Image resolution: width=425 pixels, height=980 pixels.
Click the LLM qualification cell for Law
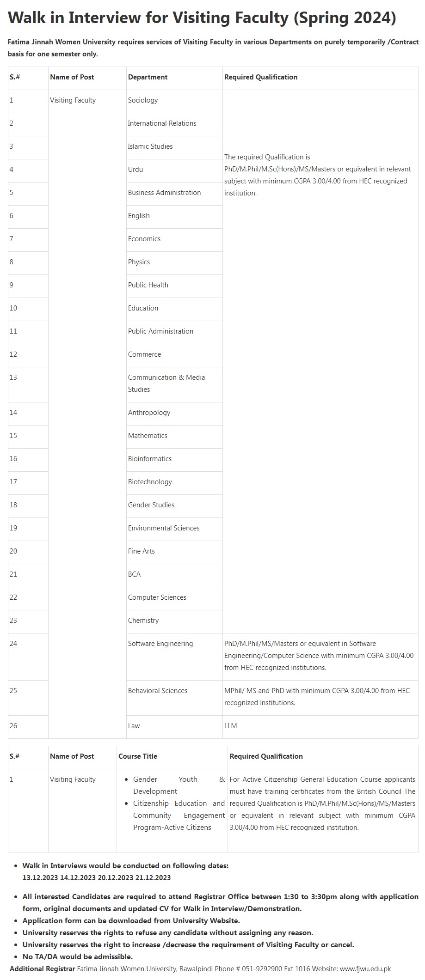[x=231, y=726]
